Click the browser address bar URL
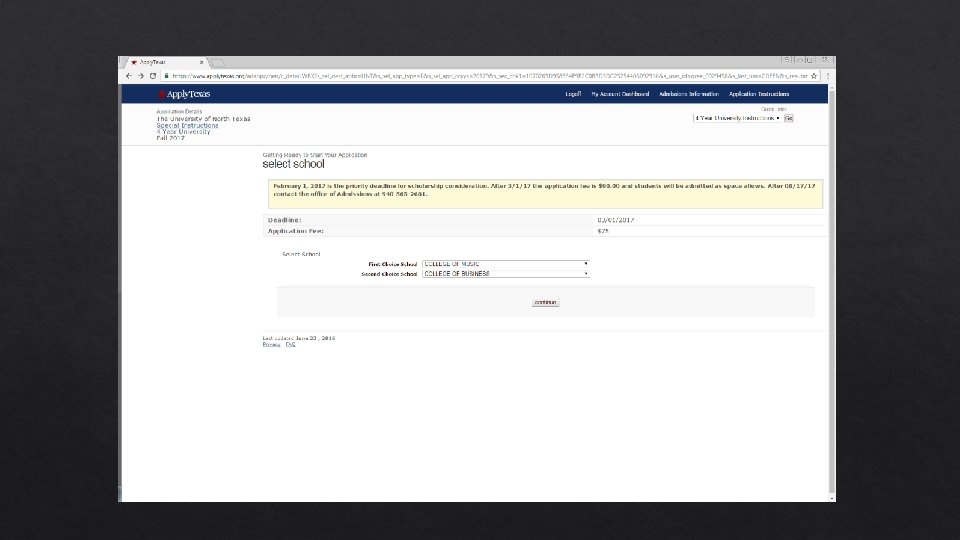960x540 pixels. (490, 76)
